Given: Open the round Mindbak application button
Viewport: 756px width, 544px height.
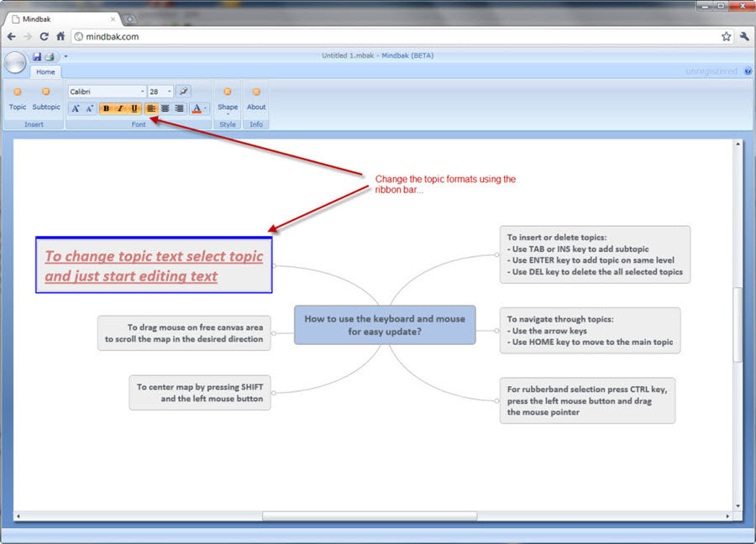Looking at the screenshot, I should (x=15, y=62).
